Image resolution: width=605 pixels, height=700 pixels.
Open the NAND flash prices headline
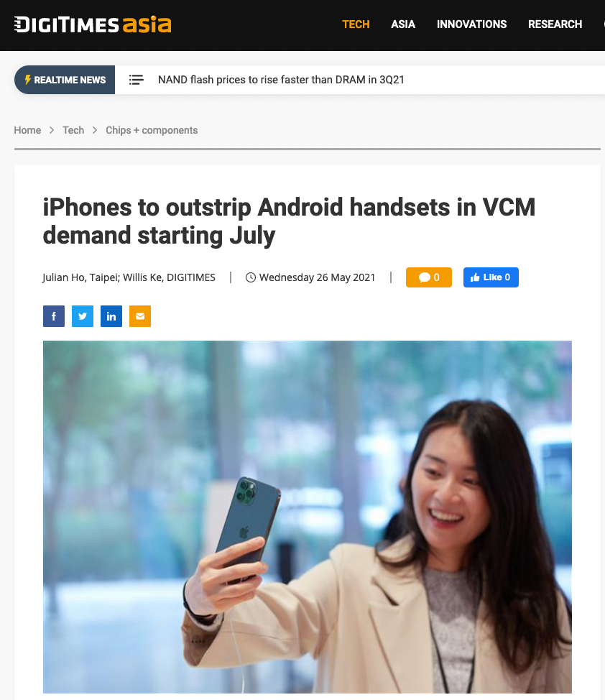coord(281,80)
